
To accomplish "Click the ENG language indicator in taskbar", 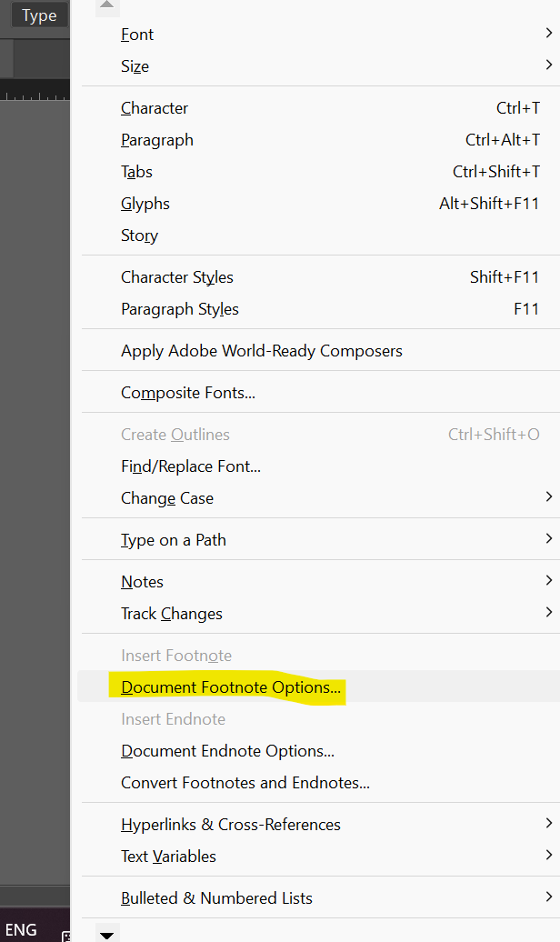I will coord(20,929).
